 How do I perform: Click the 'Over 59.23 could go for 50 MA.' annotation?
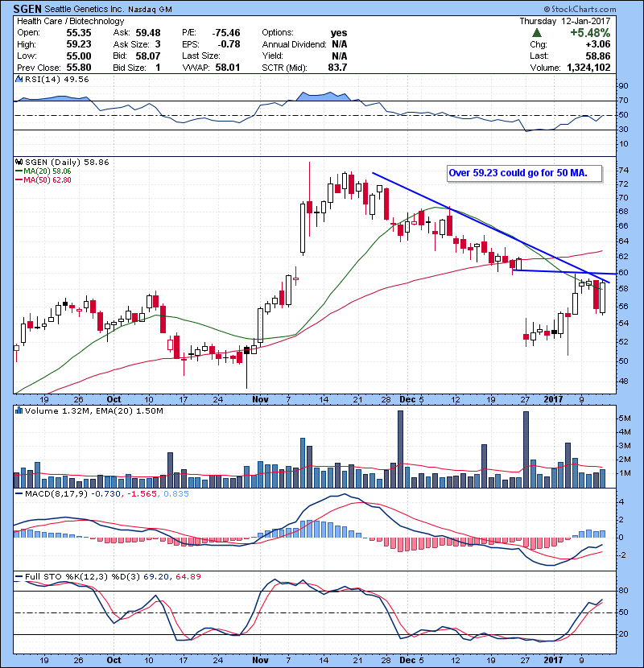[x=524, y=173]
